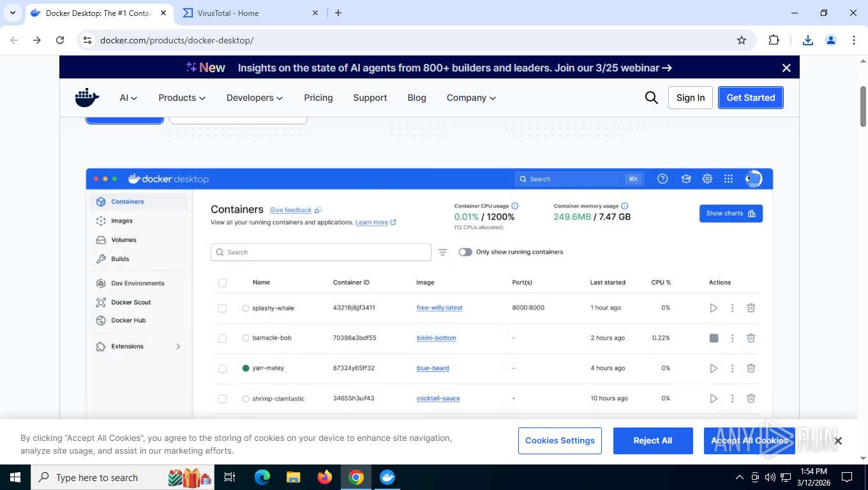Click the Learning center graduation cap icon
Viewport: 868px width, 490px height.
(686, 179)
